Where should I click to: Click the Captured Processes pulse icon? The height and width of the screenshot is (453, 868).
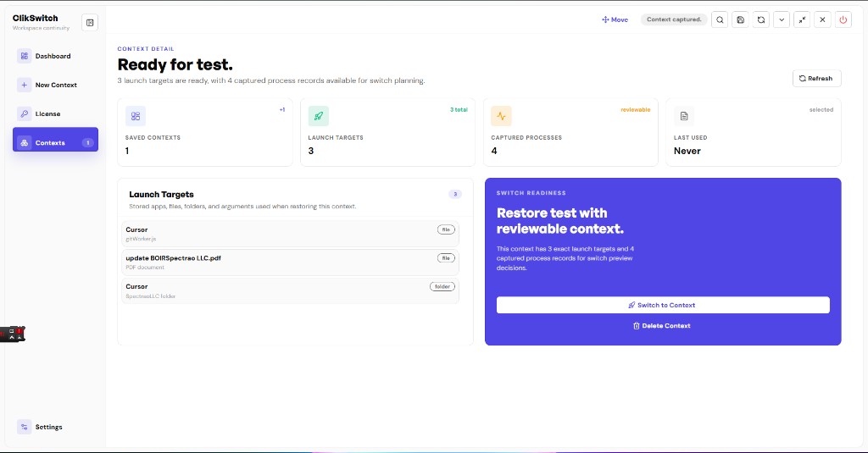tap(501, 116)
